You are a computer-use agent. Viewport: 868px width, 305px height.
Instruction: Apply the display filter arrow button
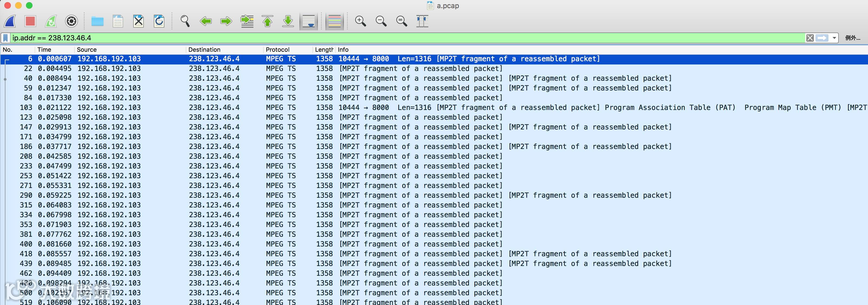pyautogui.click(x=822, y=38)
